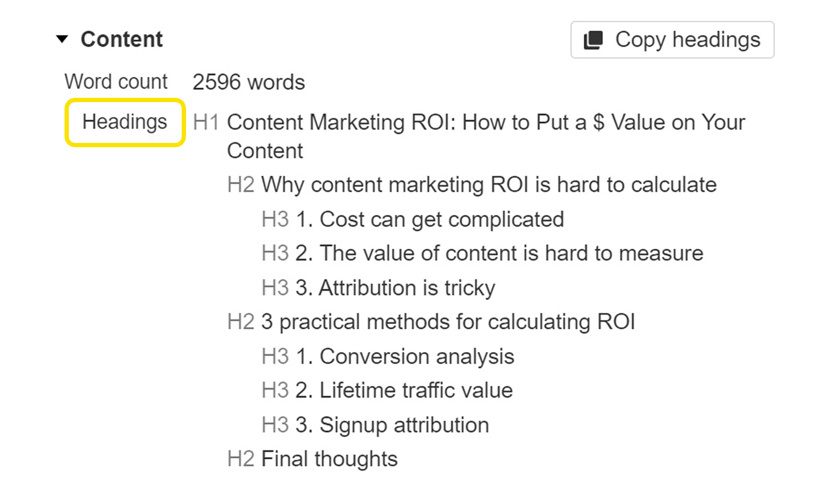Viewport: 817px width, 504px height.
Task: Collapse the Content section triangle
Action: click(62, 38)
